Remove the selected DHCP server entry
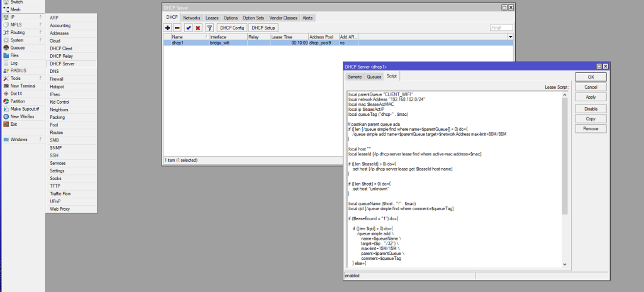Image resolution: width=644 pixels, height=292 pixels. pyautogui.click(x=177, y=28)
